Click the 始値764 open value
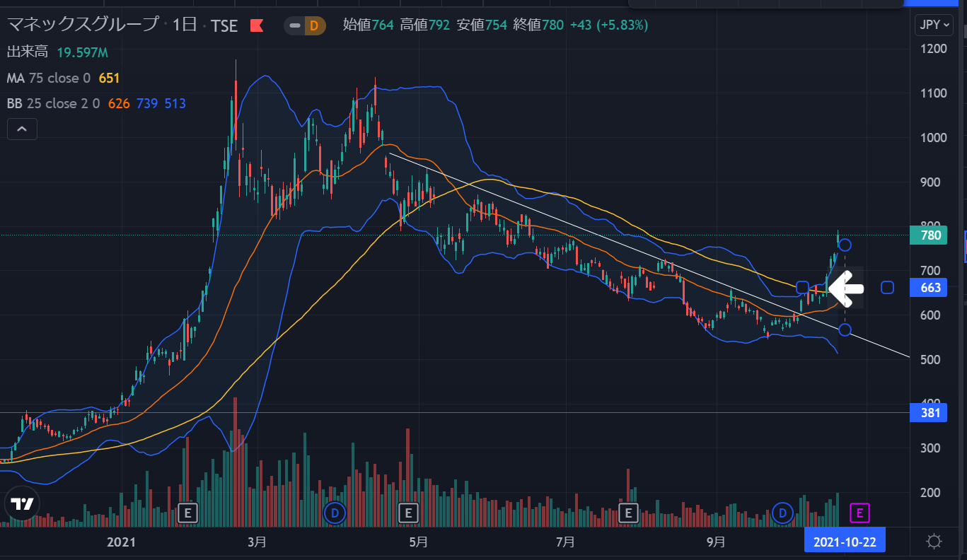The width and height of the screenshot is (967, 560). [x=368, y=25]
